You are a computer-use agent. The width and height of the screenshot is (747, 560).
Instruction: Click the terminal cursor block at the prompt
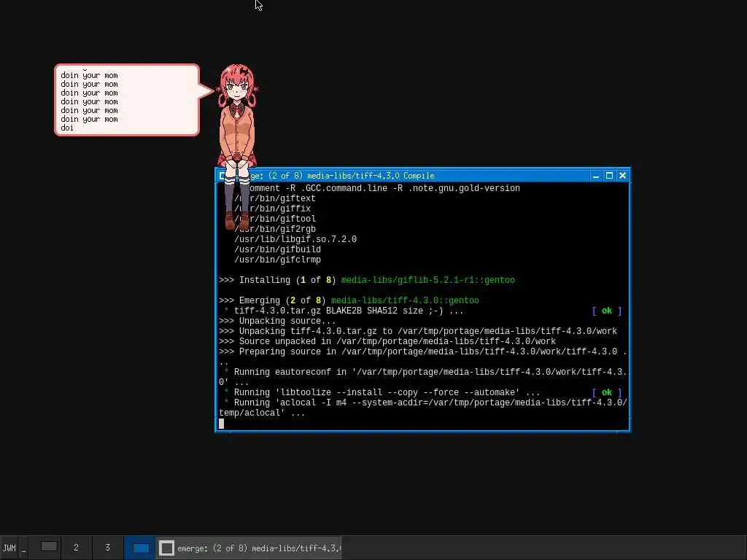[222, 424]
